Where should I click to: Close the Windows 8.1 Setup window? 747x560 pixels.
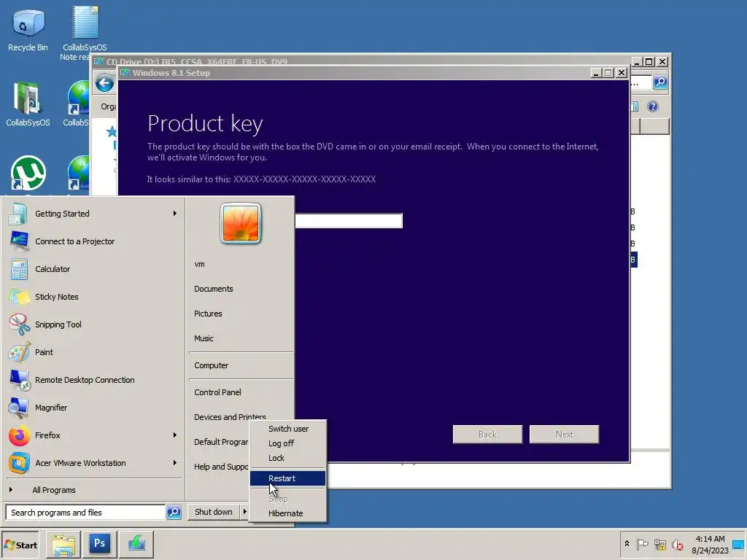(622, 73)
